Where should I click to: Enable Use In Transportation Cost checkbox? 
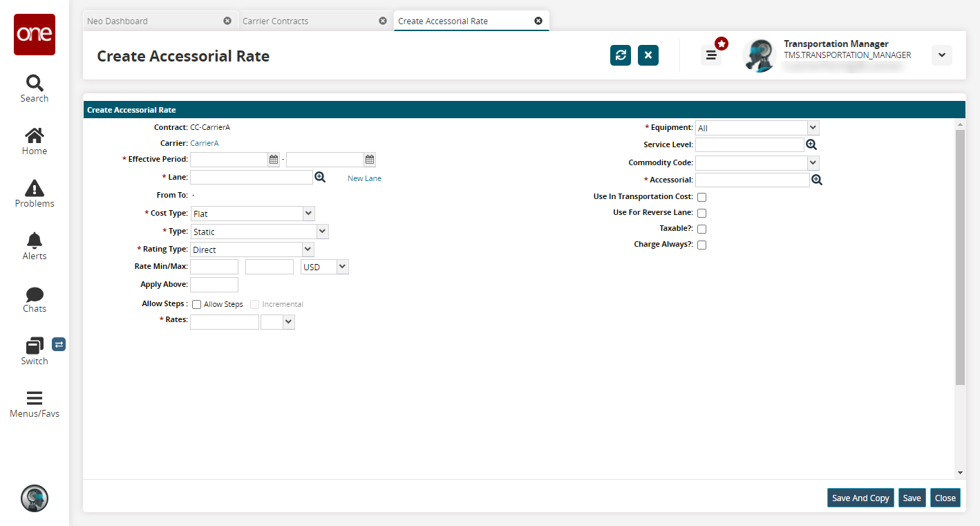coord(701,198)
